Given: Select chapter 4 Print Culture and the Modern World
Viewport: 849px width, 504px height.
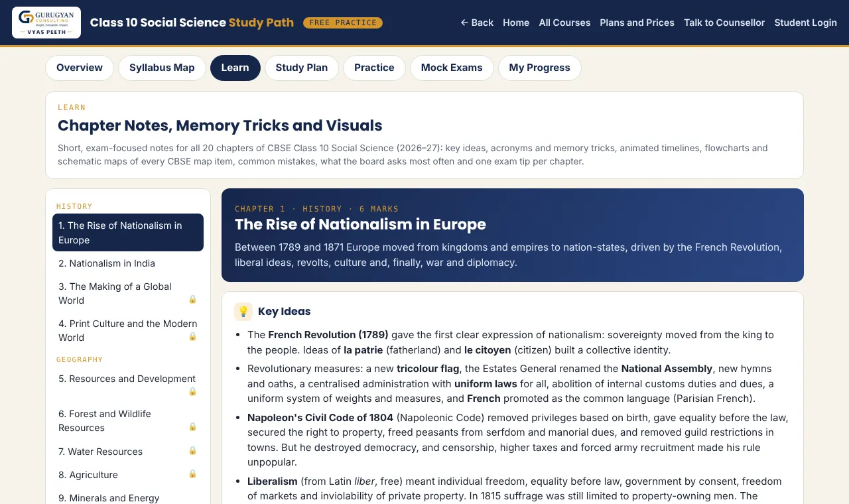Looking at the screenshot, I should coord(128,330).
